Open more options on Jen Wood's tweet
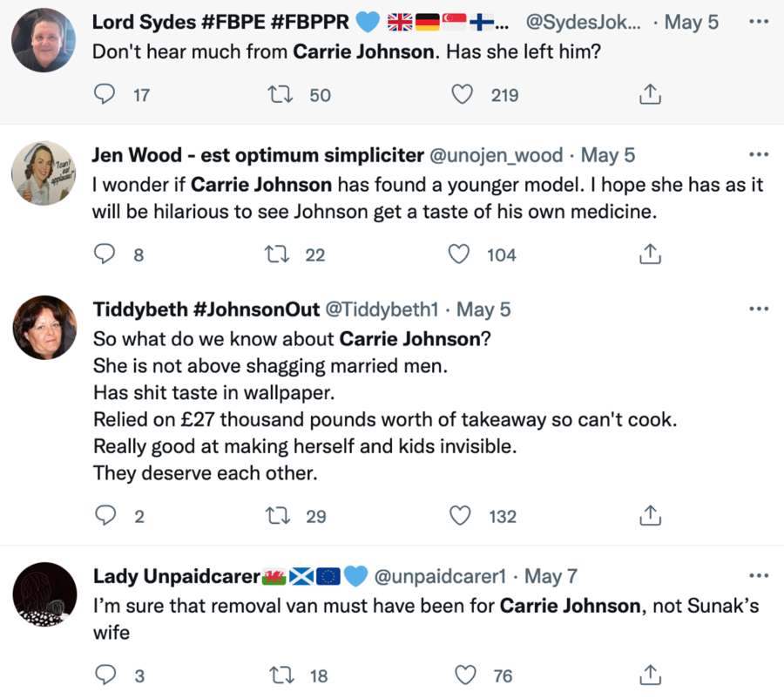The width and height of the screenshot is (784, 699). point(759,155)
